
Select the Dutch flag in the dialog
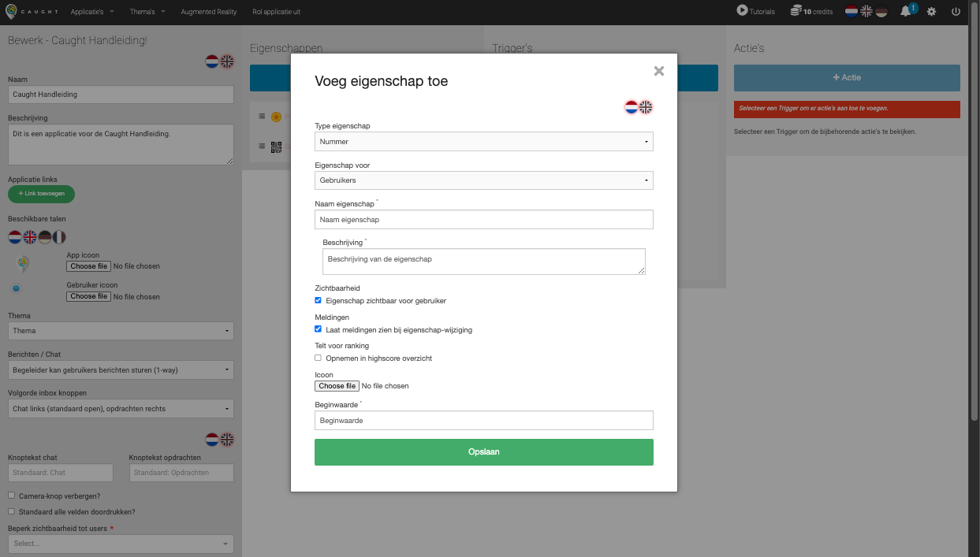point(632,107)
